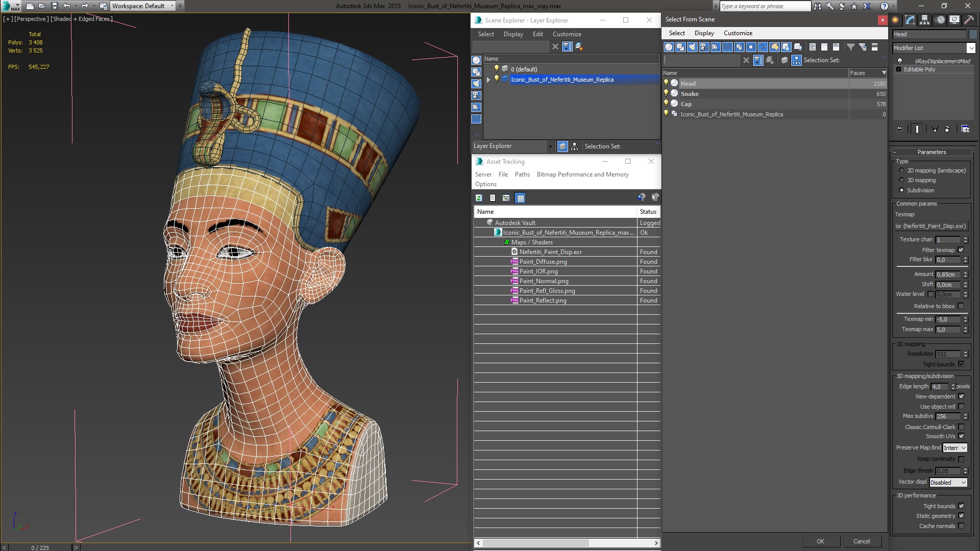The width and height of the screenshot is (980, 551).
Task: Click Configure Modifier Sets icon
Action: [x=965, y=129]
